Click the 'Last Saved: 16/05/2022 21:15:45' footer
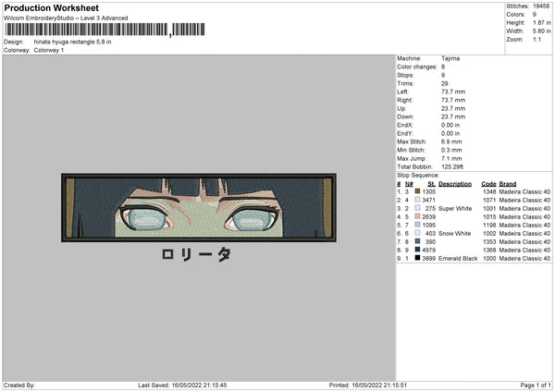Viewport: 555px width, 392px height. [182, 386]
